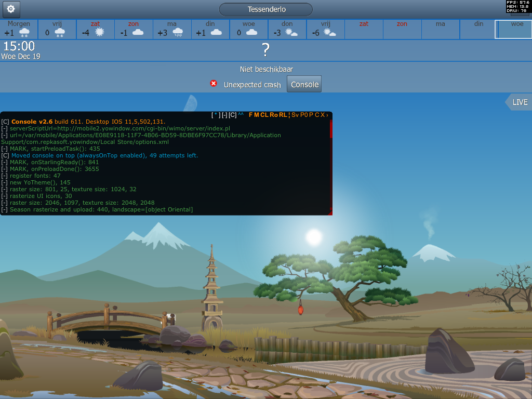Click the ^^ scroll-to-top console control
Viewport: 532px width, 399px height.
tap(241, 115)
